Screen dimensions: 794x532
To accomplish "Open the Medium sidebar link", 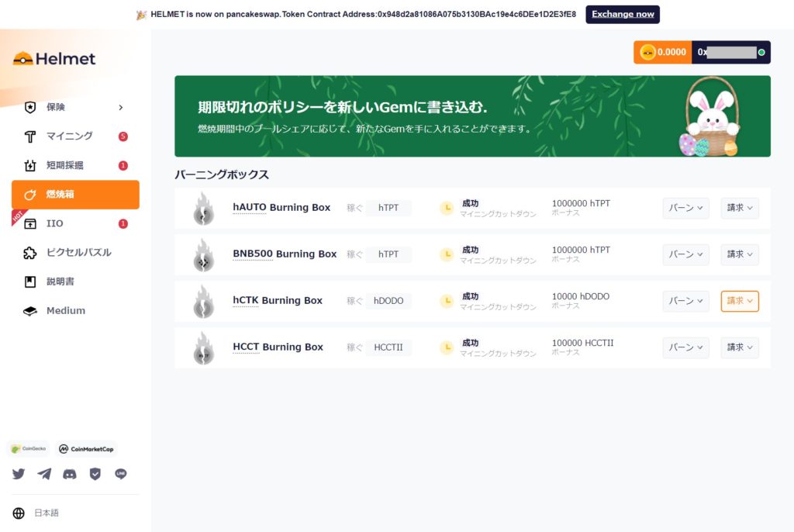I will click(x=75, y=311).
